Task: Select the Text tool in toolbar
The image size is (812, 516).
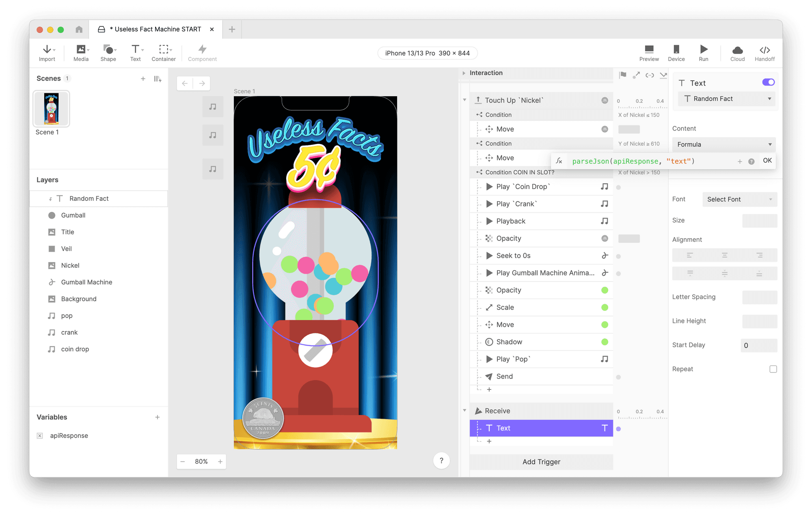Action: (136, 53)
